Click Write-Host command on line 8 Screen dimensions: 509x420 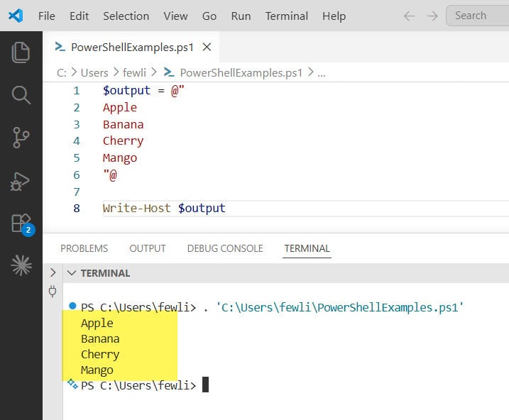(137, 208)
